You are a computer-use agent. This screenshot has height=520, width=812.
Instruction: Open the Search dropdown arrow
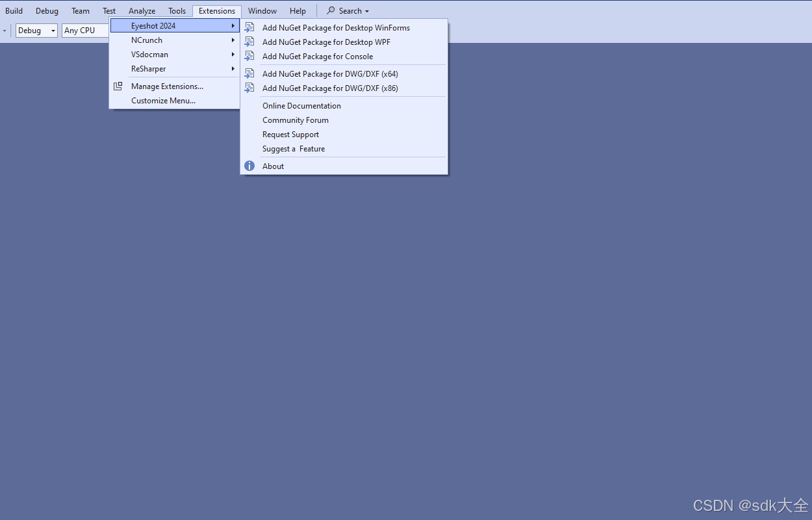click(x=367, y=12)
